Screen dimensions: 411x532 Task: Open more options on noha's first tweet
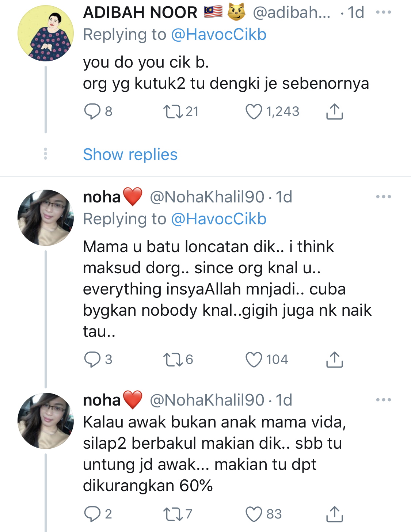pyautogui.click(x=384, y=197)
